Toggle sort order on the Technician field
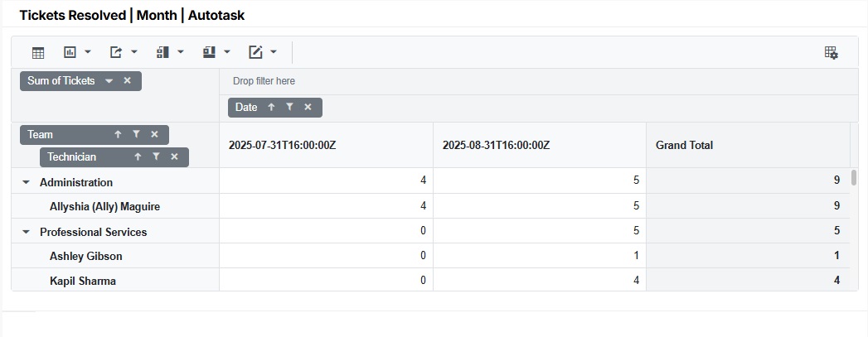 click(x=138, y=156)
